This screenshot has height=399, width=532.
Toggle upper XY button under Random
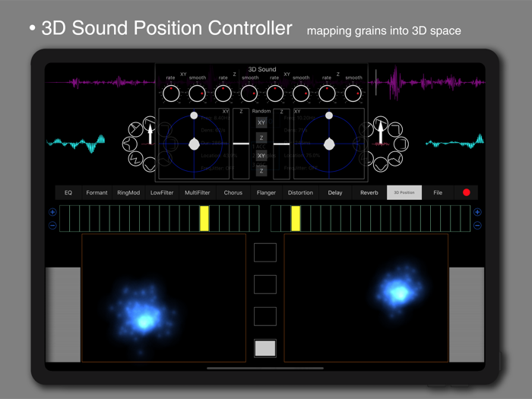tap(261, 122)
